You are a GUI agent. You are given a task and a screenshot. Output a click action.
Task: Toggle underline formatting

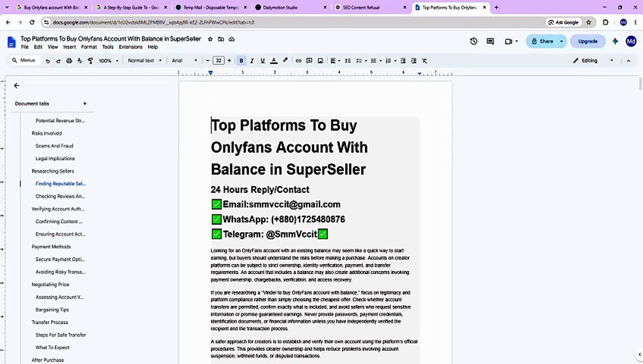pyautogui.click(x=262, y=61)
